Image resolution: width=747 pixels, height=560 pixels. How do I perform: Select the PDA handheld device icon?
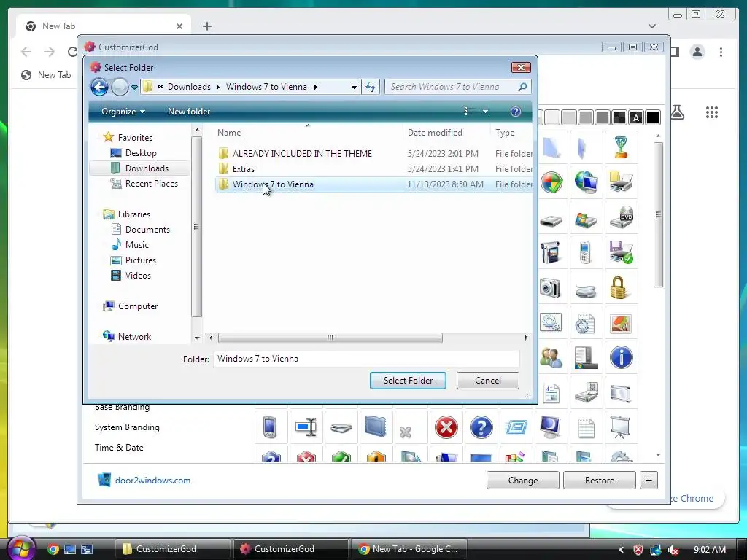pyautogui.click(x=271, y=427)
